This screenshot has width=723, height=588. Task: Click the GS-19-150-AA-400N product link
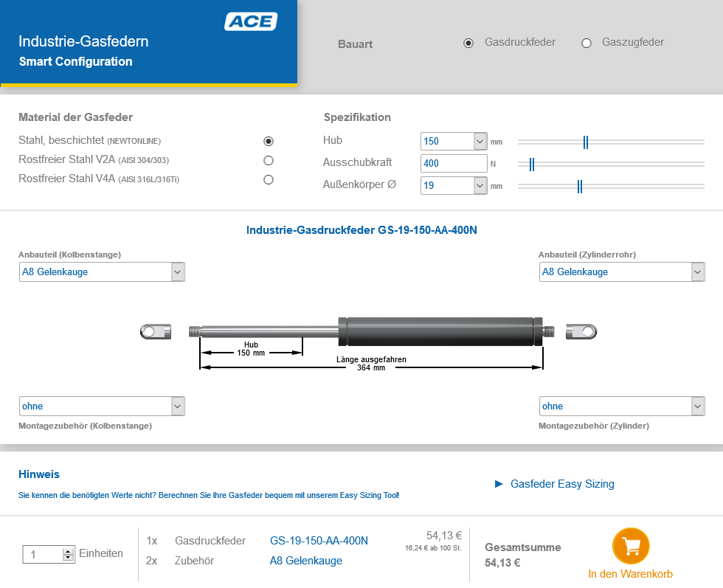[319, 540]
